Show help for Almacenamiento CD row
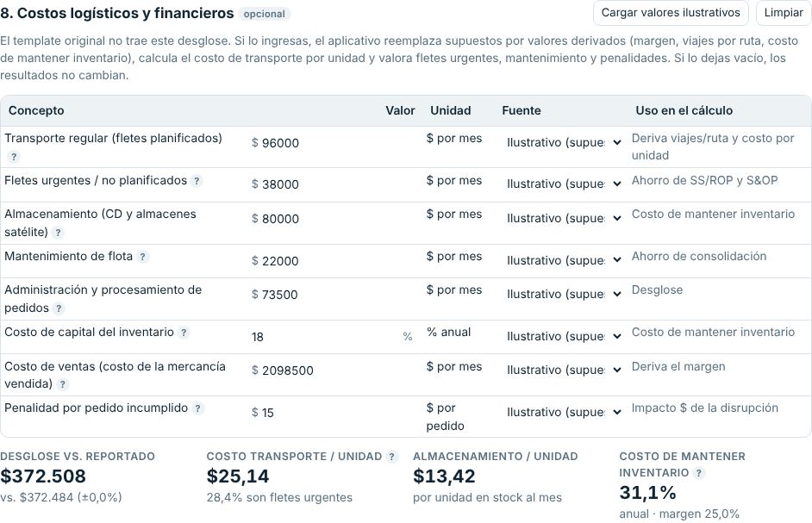Screen dimensions: 812x523 click(x=58, y=233)
